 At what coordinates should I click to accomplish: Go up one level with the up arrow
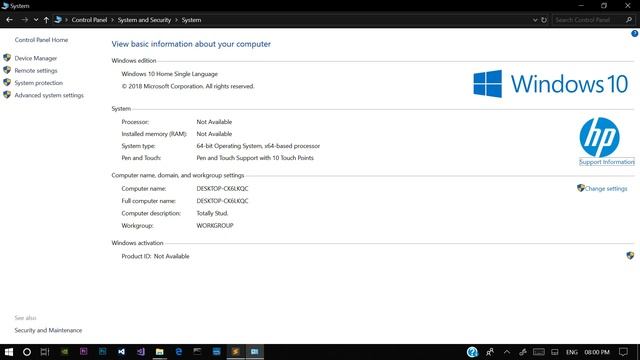(x=46, y=20)
